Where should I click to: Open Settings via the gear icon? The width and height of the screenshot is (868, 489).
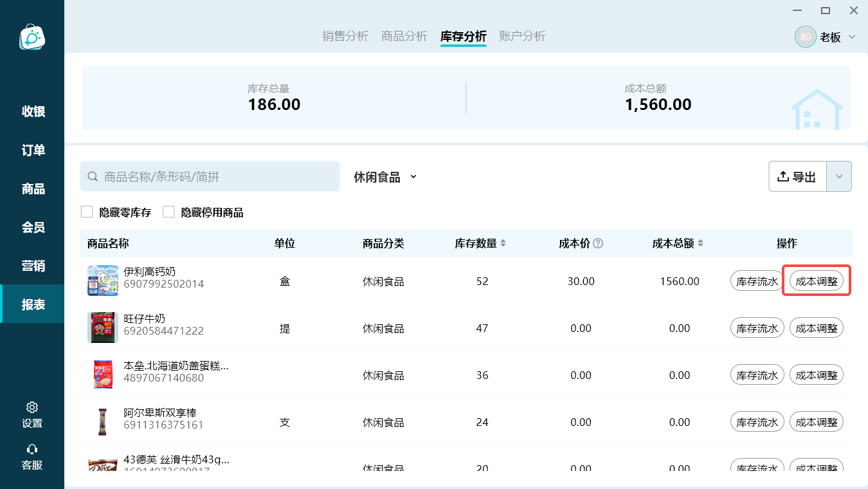(x=32, y=407)
